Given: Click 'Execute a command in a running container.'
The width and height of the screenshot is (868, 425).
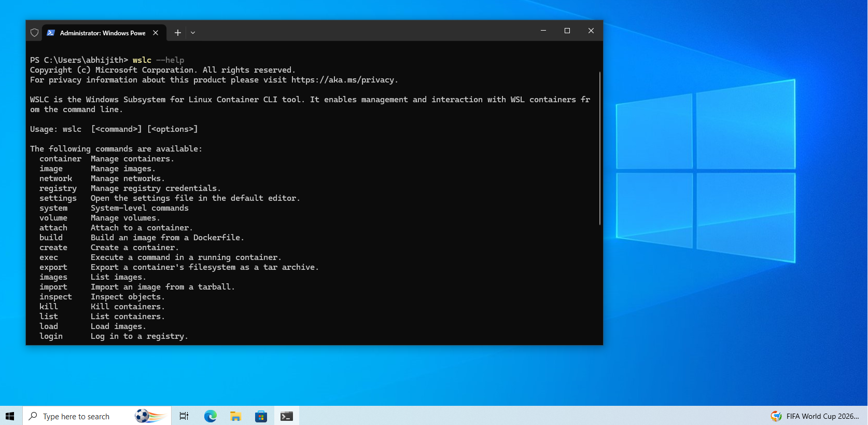Looking at the screenshot, I should (x=186, y=257).
